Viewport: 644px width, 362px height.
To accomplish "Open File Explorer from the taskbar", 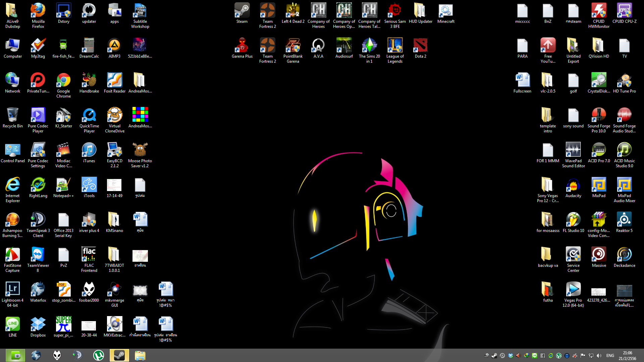I will [x=140, y=355].
